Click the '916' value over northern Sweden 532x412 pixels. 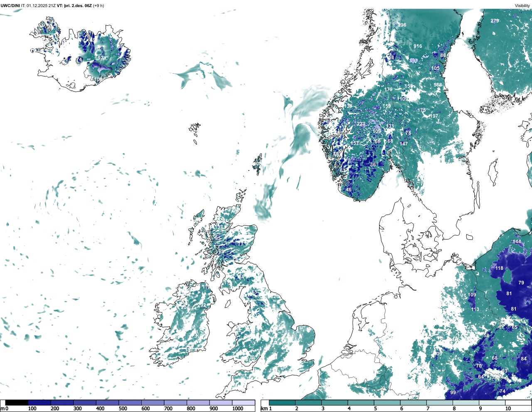tap(418, 46)
